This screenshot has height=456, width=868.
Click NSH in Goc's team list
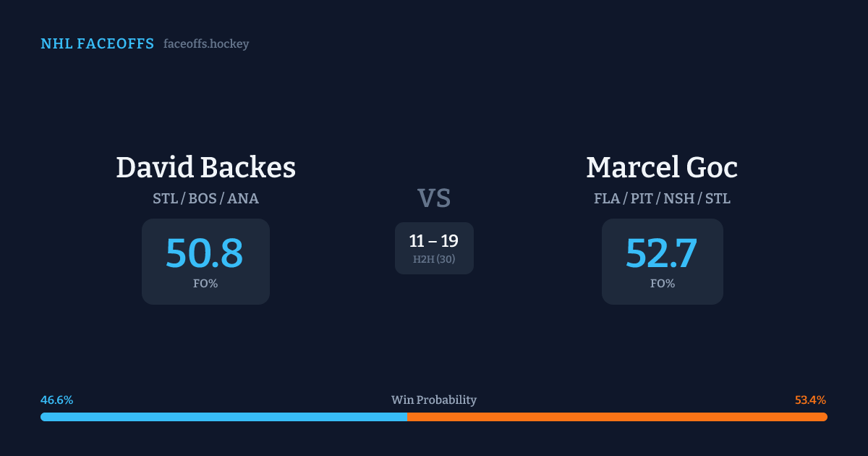tap(679, 198)
